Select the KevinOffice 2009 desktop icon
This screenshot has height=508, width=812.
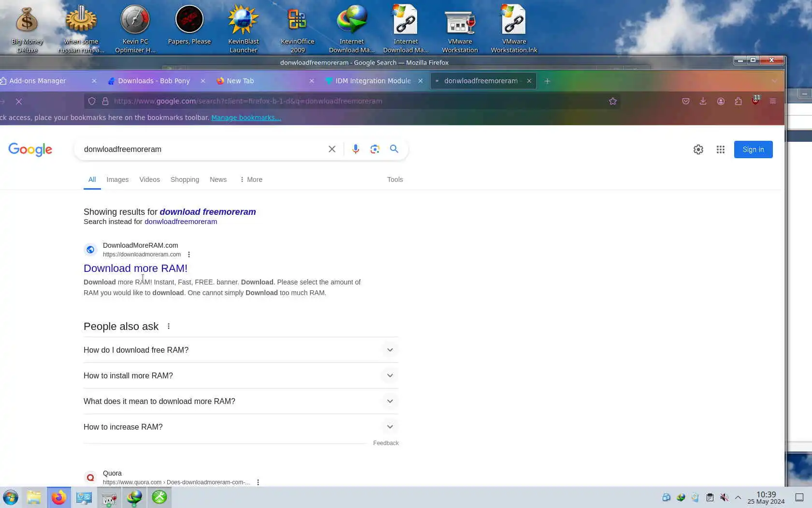[298, 29]
